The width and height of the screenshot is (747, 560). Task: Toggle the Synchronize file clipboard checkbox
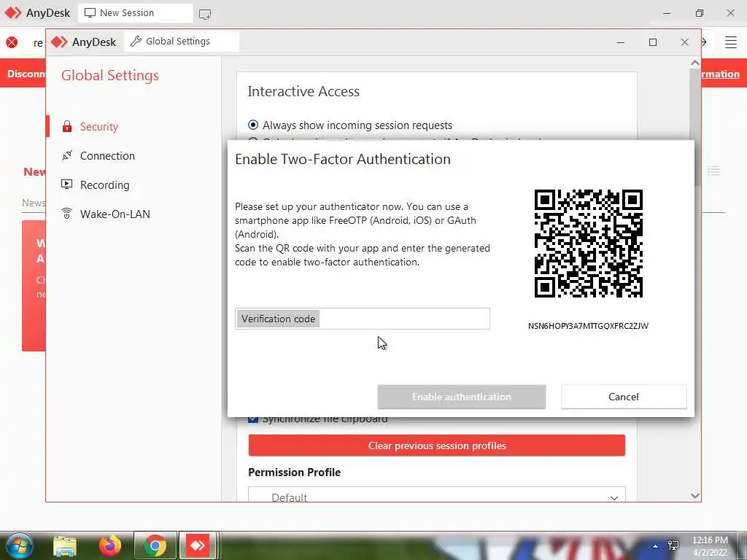tap(253, 419)
